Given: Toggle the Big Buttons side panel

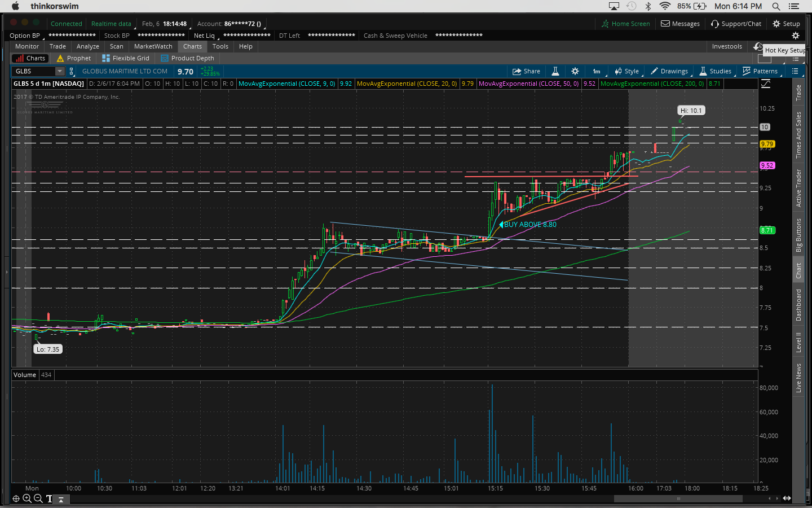Looking at the screenshot, I should pos(798,235).
